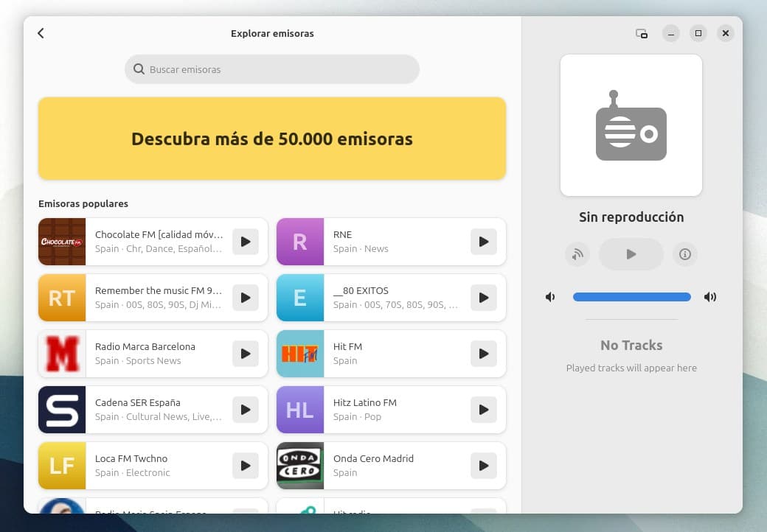Click the Sin reproducción label
This screenshot has width=767, height=532.
click(x=631, y=217)
